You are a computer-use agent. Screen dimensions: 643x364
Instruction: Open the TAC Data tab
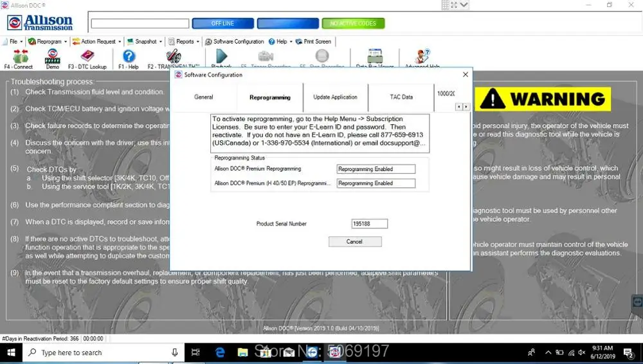click(401, 97)
